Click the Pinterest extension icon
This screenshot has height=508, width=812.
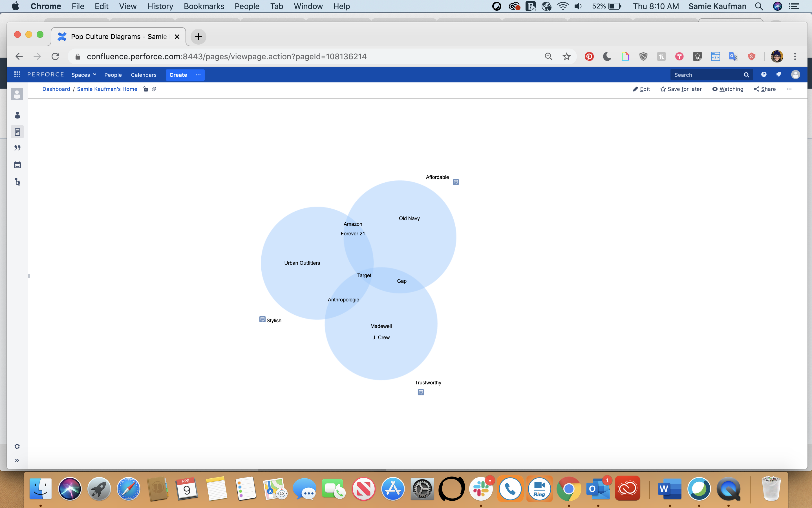tap(589, 56)
